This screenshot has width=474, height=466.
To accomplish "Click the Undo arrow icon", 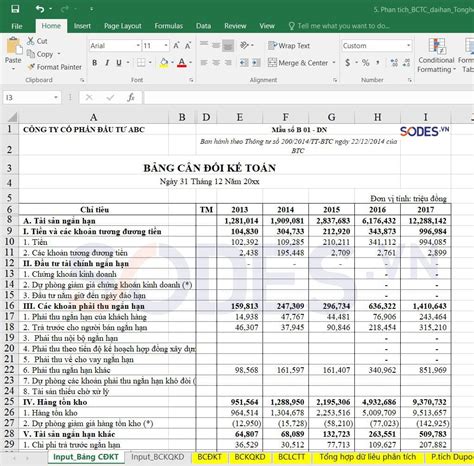I will [40, 9].
